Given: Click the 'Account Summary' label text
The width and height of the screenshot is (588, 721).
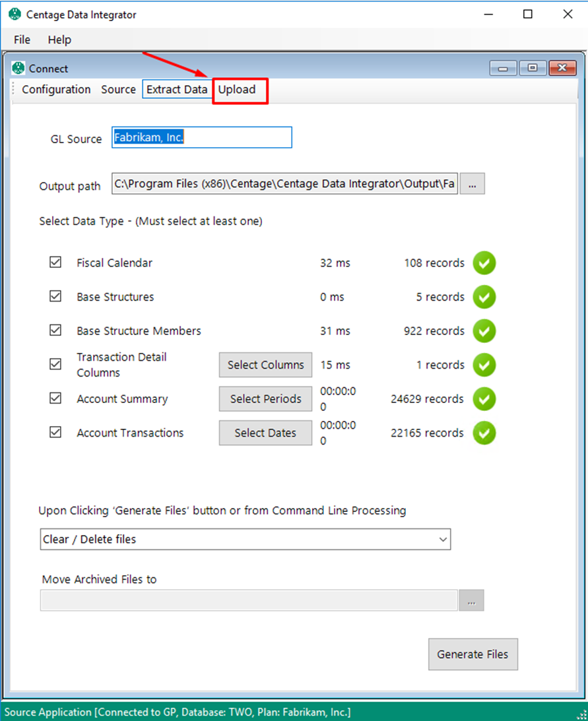Looking at the screenshot, I should click(x=122, y=399).
